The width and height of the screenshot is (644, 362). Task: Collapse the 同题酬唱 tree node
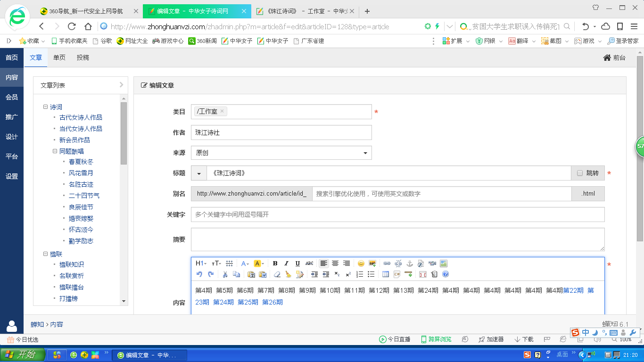(x=55, y=151)
